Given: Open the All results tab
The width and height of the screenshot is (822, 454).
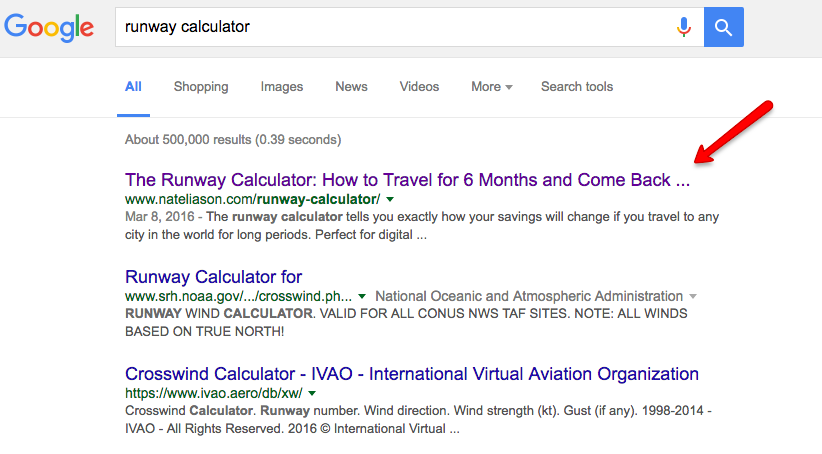Looking at the screenshot, I should 133,87.
